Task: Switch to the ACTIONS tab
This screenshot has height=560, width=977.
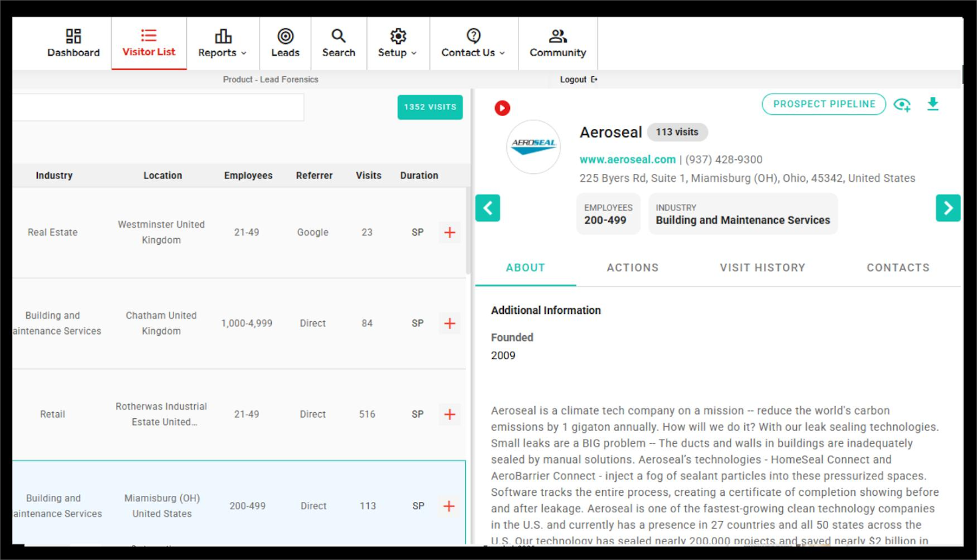Action: coord(633,267)
